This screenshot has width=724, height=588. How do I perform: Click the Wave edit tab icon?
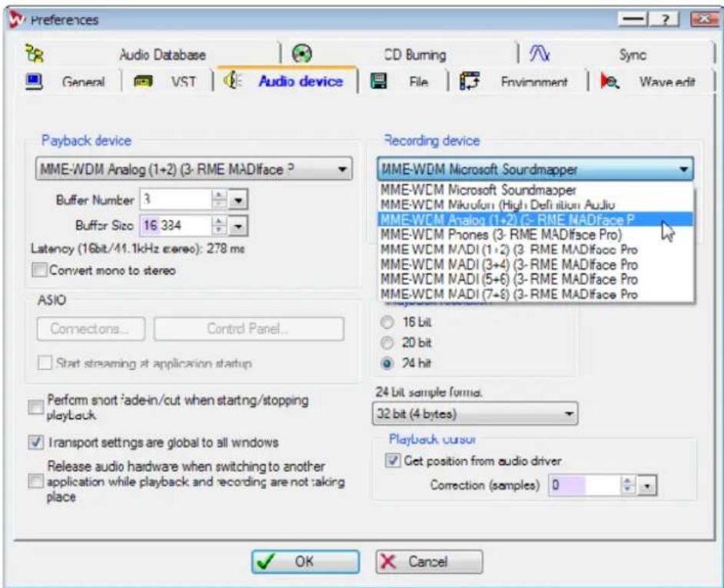[609, 81]
